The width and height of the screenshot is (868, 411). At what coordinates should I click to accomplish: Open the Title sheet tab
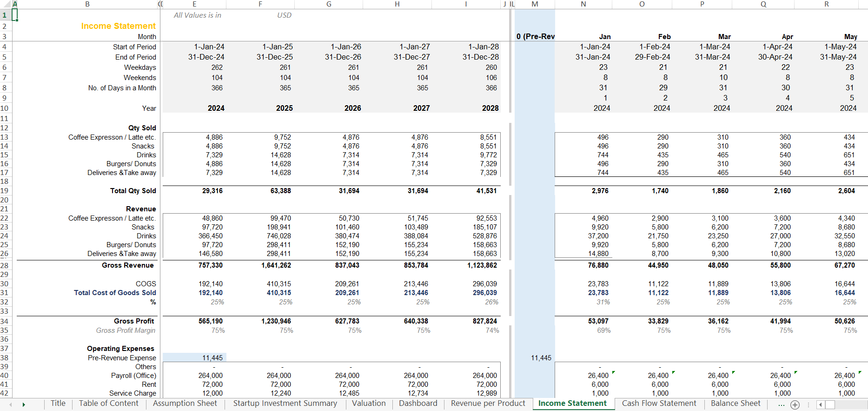[58, 404]
